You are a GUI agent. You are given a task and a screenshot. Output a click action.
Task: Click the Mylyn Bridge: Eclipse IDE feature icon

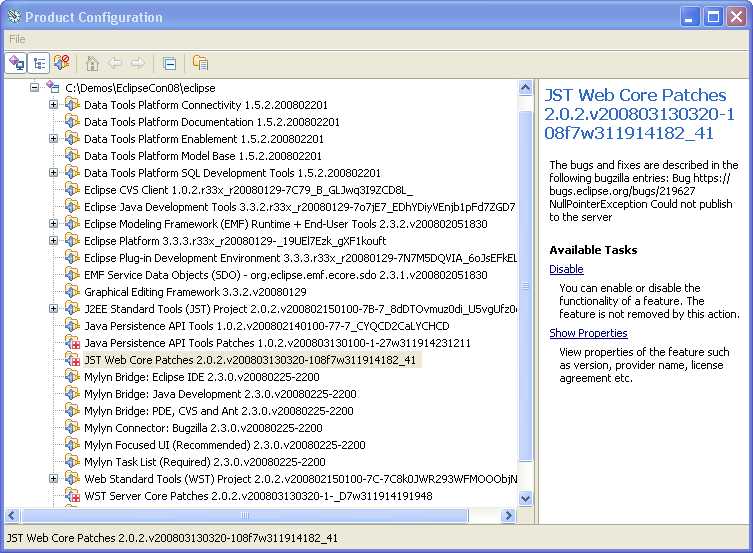[x=72, y=377]
